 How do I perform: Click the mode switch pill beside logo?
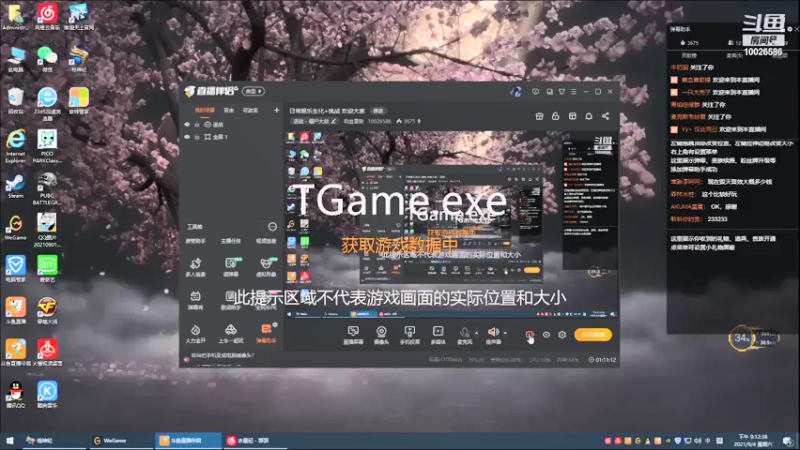pos(253,91)
